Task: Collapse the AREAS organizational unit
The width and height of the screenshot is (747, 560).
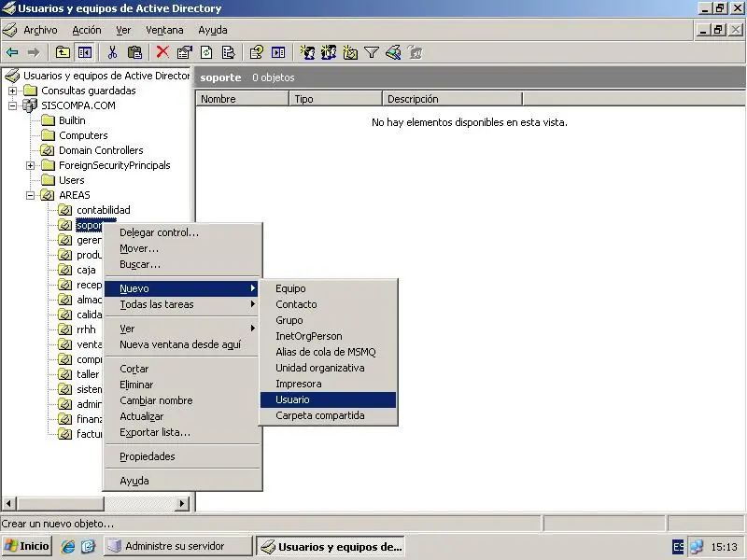Action: (x=31, y=195)
